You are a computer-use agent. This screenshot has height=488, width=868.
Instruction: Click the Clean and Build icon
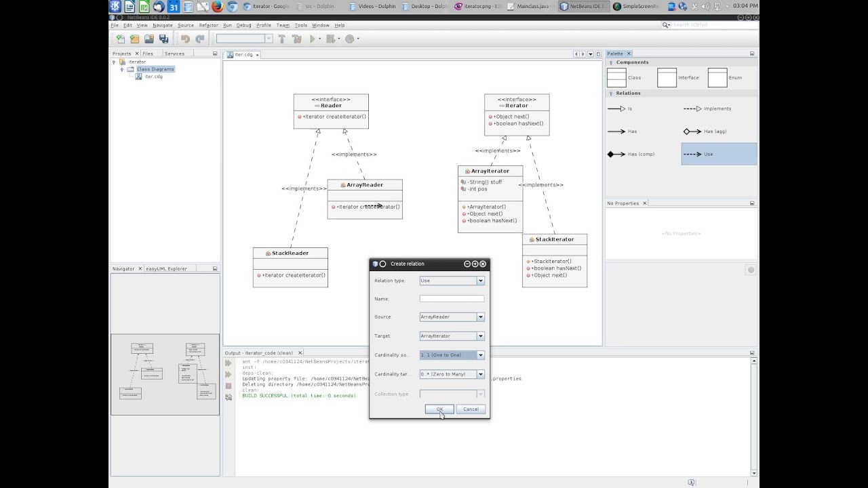point(297,39)
